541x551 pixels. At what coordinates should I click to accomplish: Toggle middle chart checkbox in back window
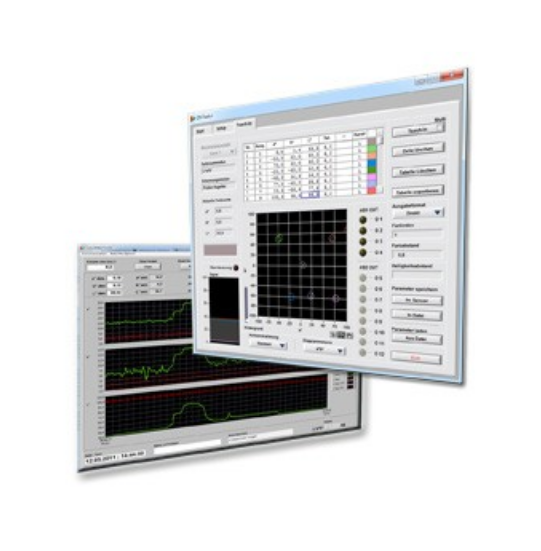point(88,356)
